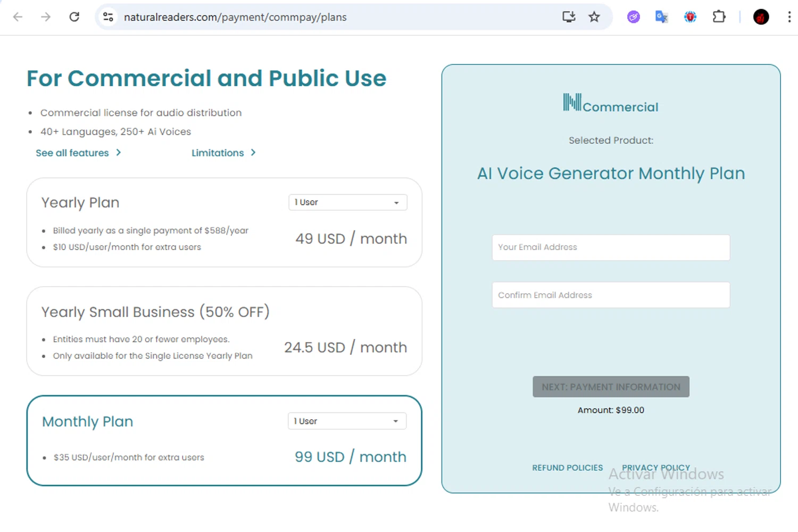Open the Chrome profile avatar
Image resolution: width=798 pixels, height=532 pixels.
pos(761,17)
